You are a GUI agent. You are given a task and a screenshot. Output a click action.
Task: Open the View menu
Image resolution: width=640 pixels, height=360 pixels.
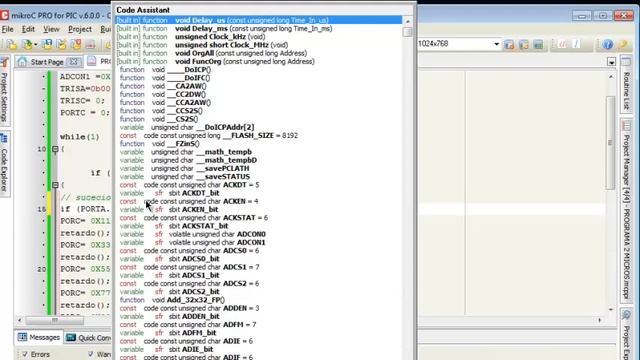pyautogui.click(x=51, y=29)
